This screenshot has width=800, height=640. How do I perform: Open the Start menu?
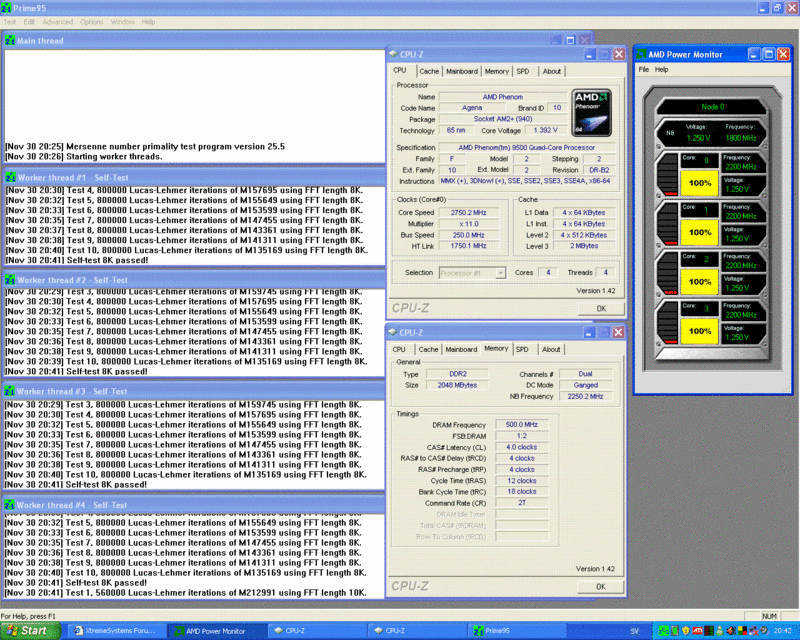point(30,631)
